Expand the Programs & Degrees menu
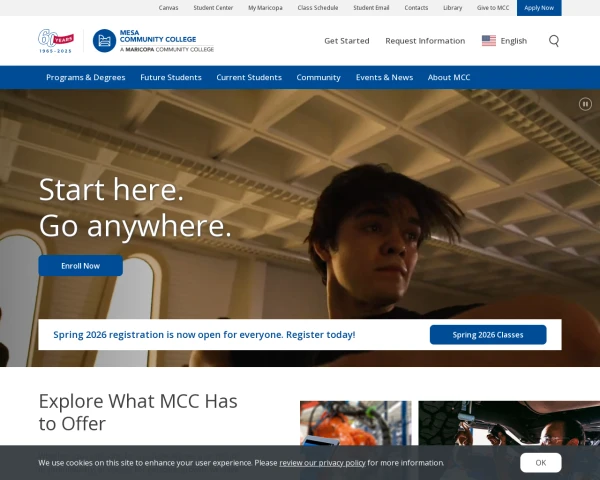The width and height of the screenshot is (600, 480). click(86, 77)
